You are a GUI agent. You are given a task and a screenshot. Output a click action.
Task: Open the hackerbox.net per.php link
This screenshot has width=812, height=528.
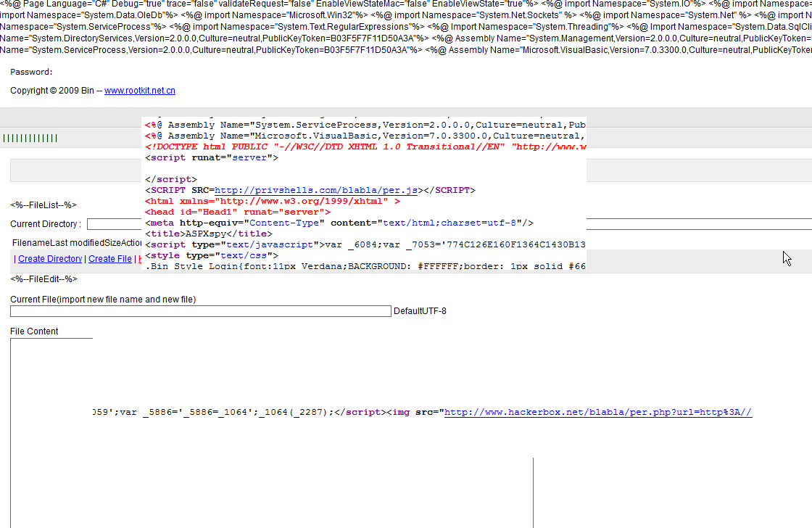598,412
